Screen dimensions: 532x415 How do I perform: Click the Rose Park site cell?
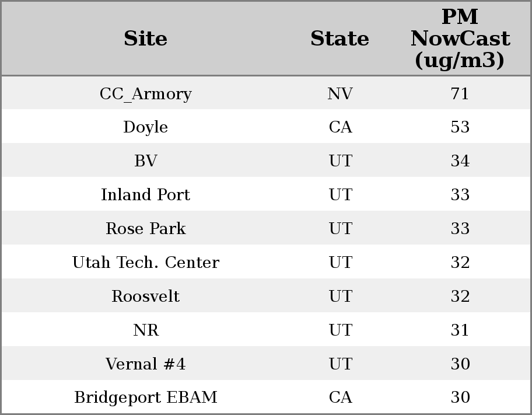click(145, 228)
